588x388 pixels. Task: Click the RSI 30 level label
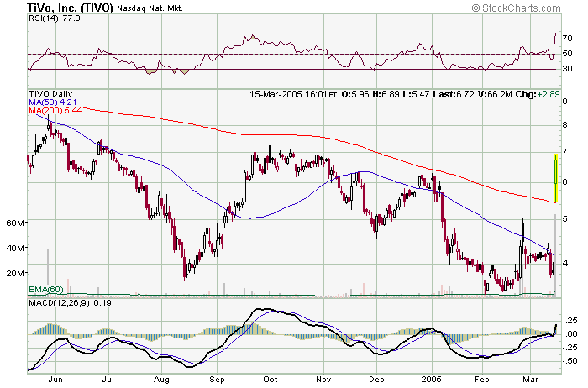(567, 68)
